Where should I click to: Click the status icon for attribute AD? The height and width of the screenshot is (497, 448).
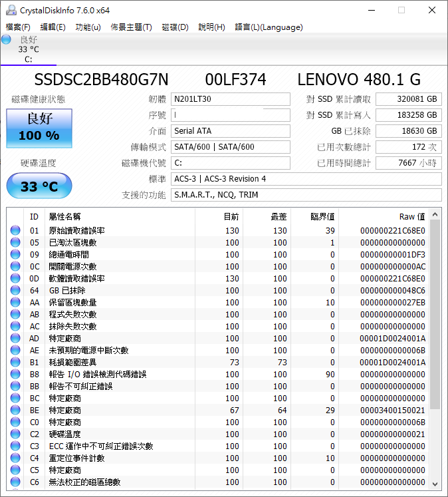(x=15, y=338)
